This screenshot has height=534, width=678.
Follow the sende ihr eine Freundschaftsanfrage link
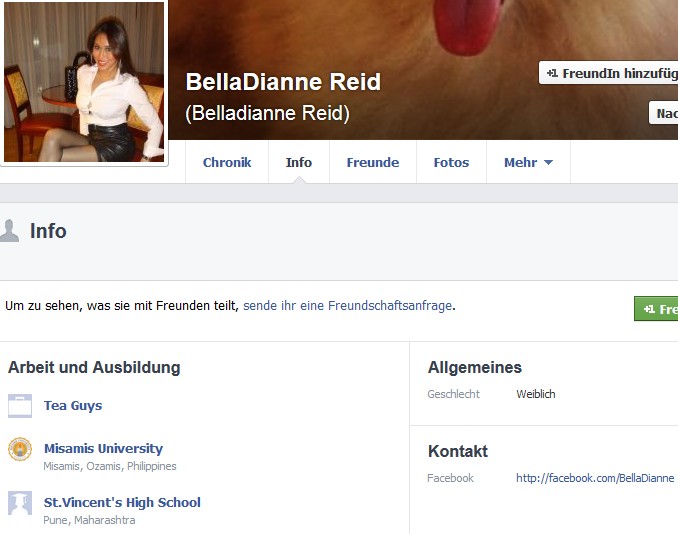tap(347, 306)
